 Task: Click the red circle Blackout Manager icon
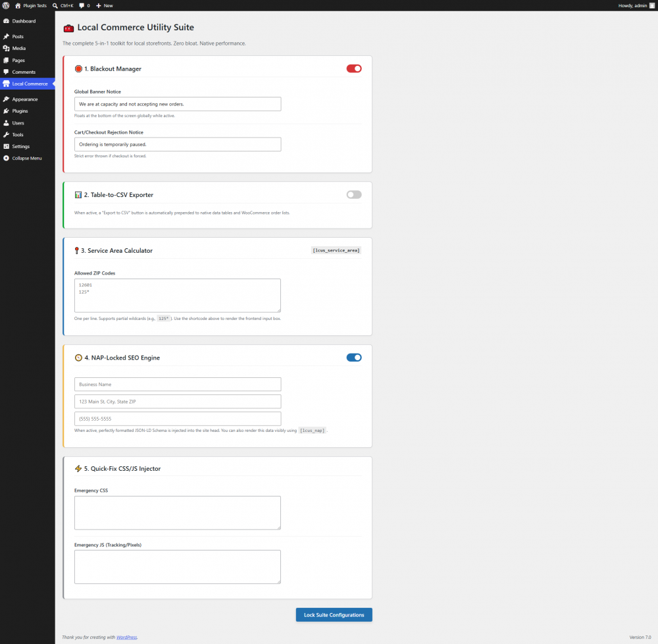(78, 69)
